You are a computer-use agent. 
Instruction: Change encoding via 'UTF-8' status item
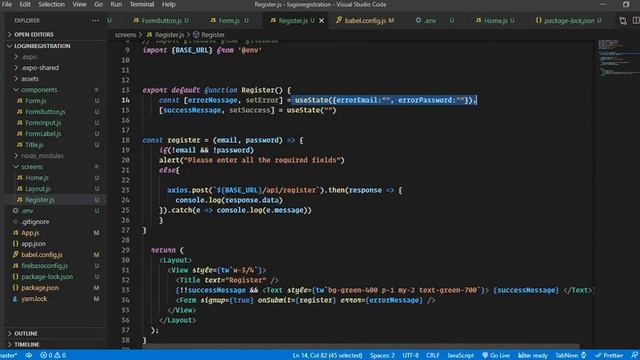click(410, 356)
